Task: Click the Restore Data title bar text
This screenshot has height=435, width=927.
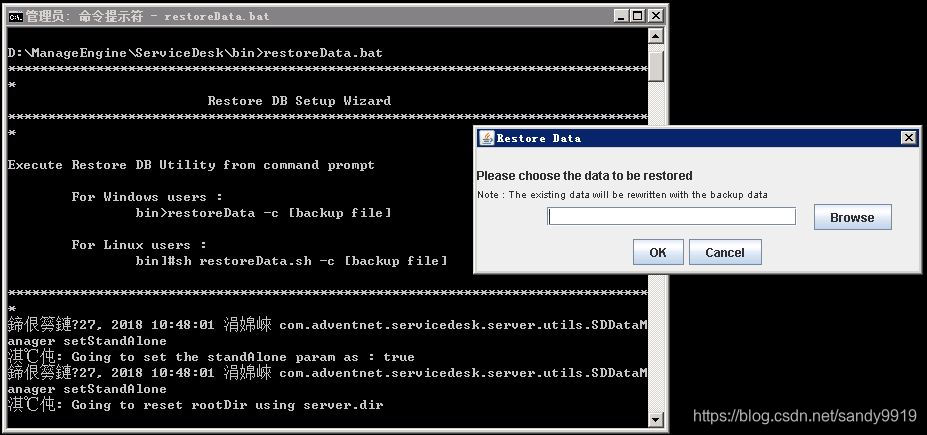Action: (539, 138)
